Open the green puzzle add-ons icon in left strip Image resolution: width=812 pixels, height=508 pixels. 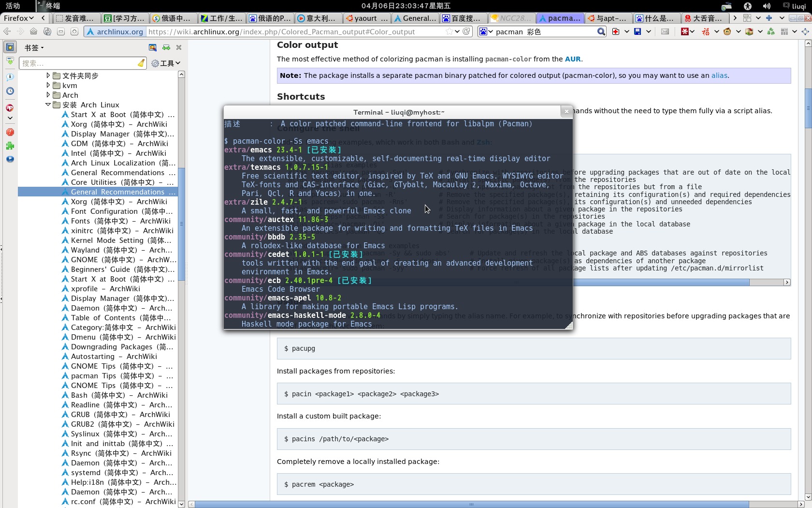coord(10,146)
